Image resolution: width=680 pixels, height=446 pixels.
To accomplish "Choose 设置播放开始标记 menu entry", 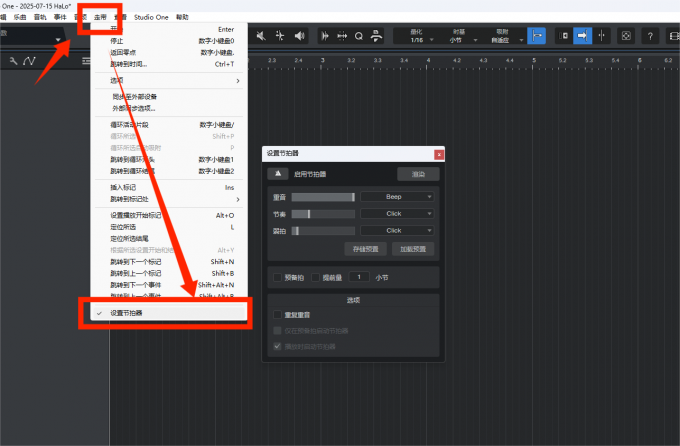I will pos(169,215).
